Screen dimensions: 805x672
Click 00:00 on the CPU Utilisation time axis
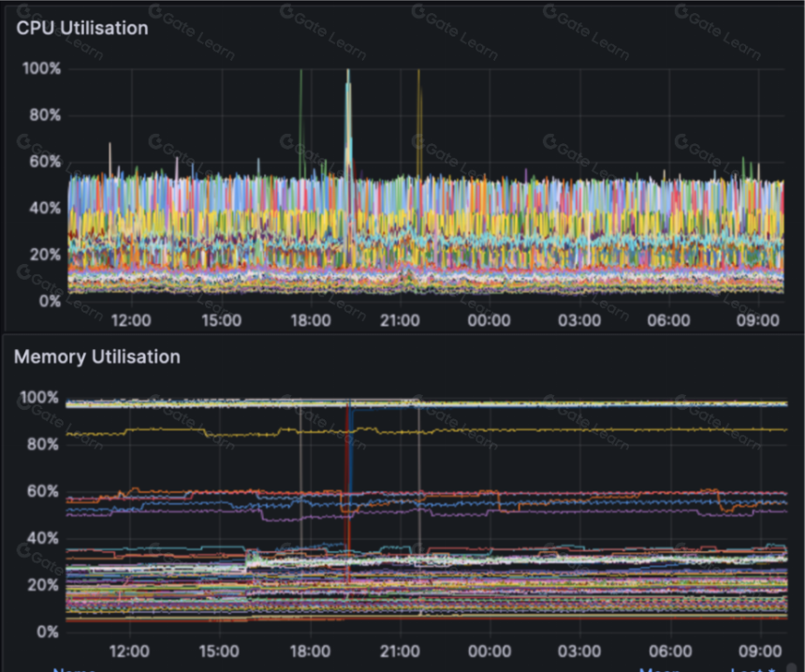[x=490, y=320]
